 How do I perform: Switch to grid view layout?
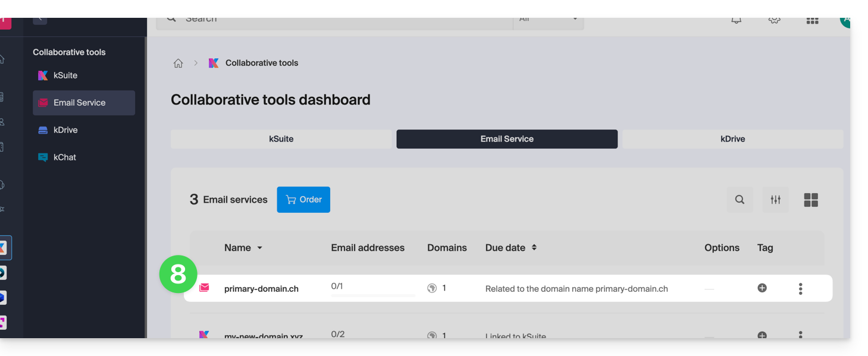[811, 200]
